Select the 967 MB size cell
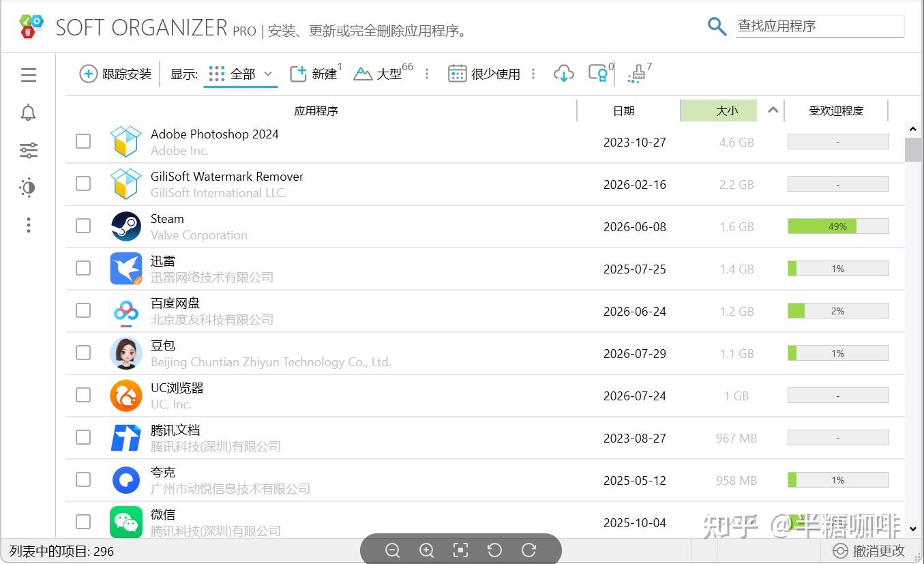Screen dimensions: 924x564 (736, 438)
